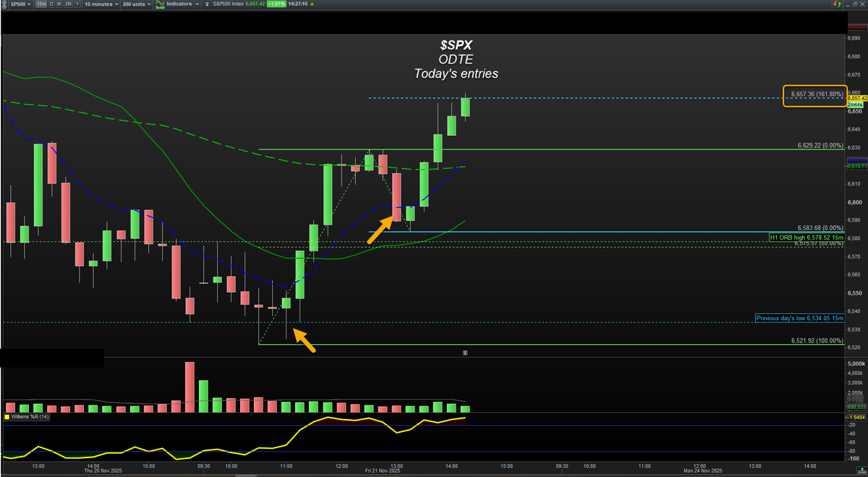868x477 pixels.
Task: Click the Thu 20 Nov 2025 date label
Action: [103, 470]
